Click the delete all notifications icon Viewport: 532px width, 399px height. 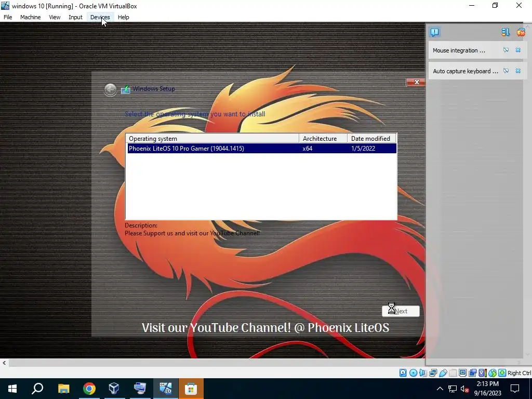521,32
